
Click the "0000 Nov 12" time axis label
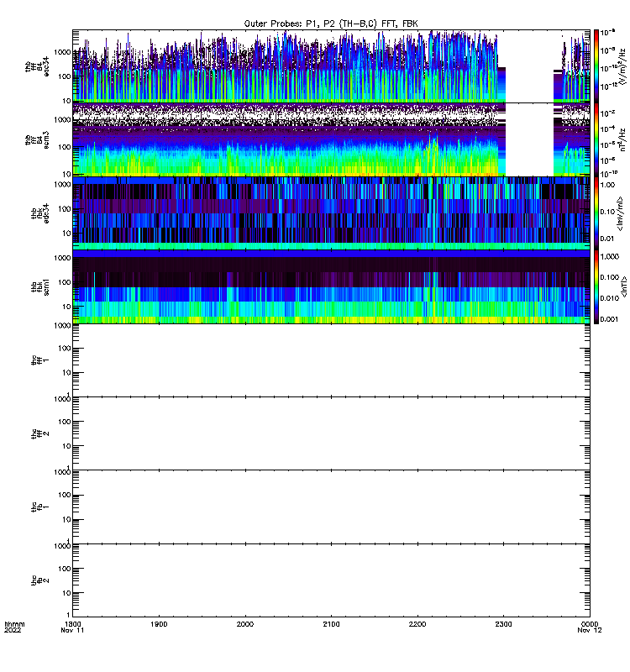point(590,627)
